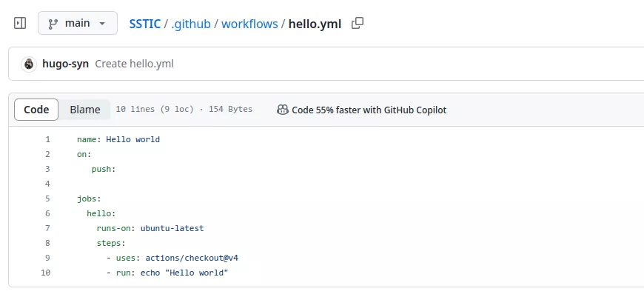Click the hugo-syn avatar image

tap(29, 64)
